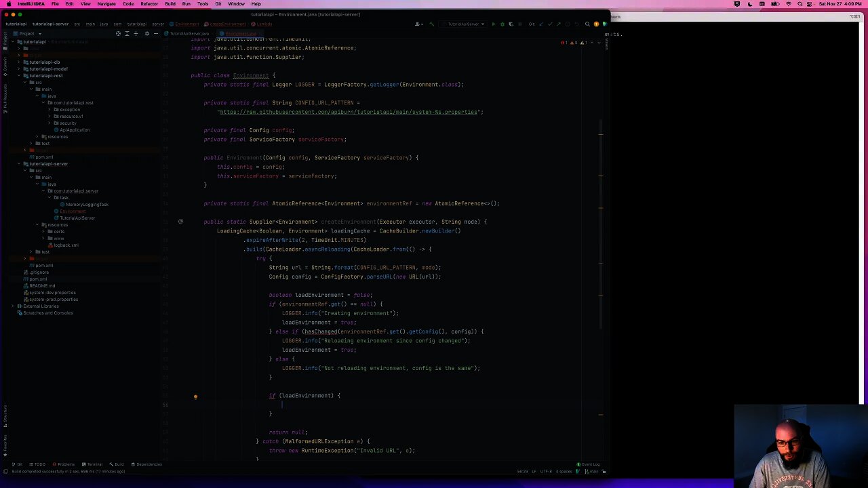Switch to the TutorialApiServer.java editor tab
The image size is (868, 488).
coord(190,33)
